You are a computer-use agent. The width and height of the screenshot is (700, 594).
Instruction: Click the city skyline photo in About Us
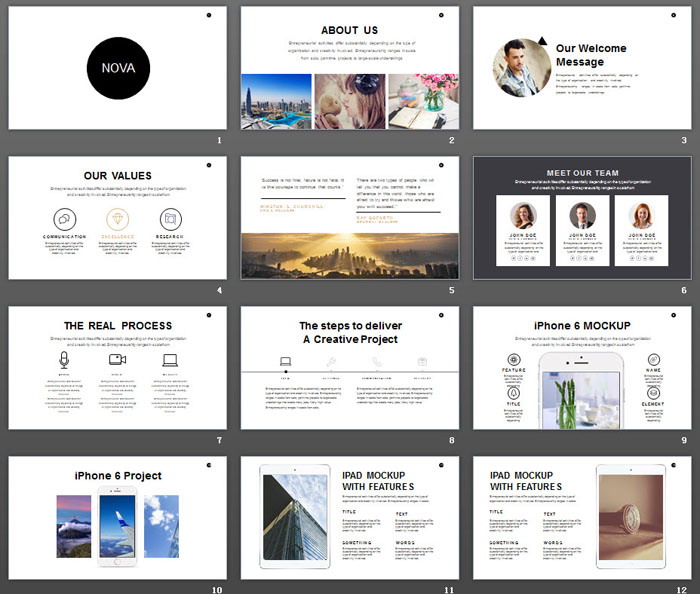276,101
